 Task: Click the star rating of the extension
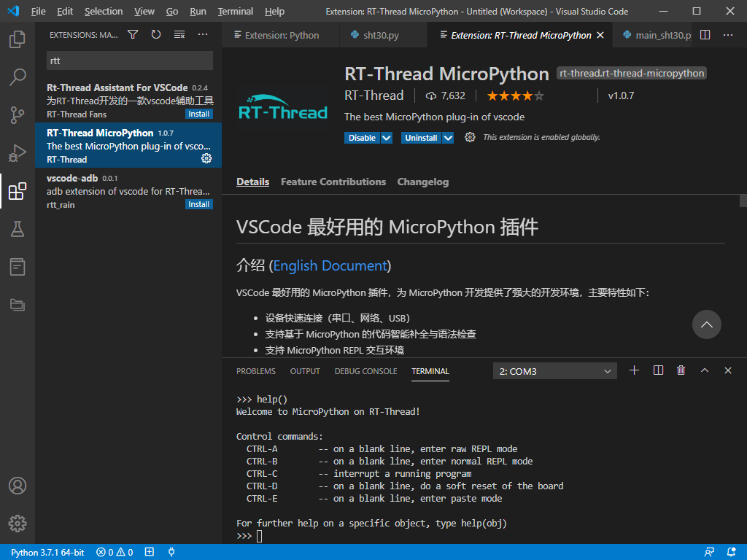(515, 96)
